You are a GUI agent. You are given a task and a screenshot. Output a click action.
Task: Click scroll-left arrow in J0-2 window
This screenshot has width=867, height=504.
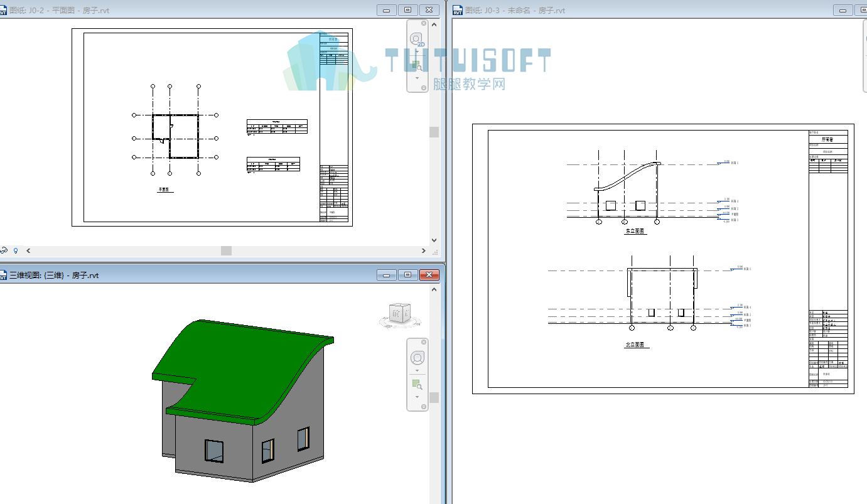point(28,250)
